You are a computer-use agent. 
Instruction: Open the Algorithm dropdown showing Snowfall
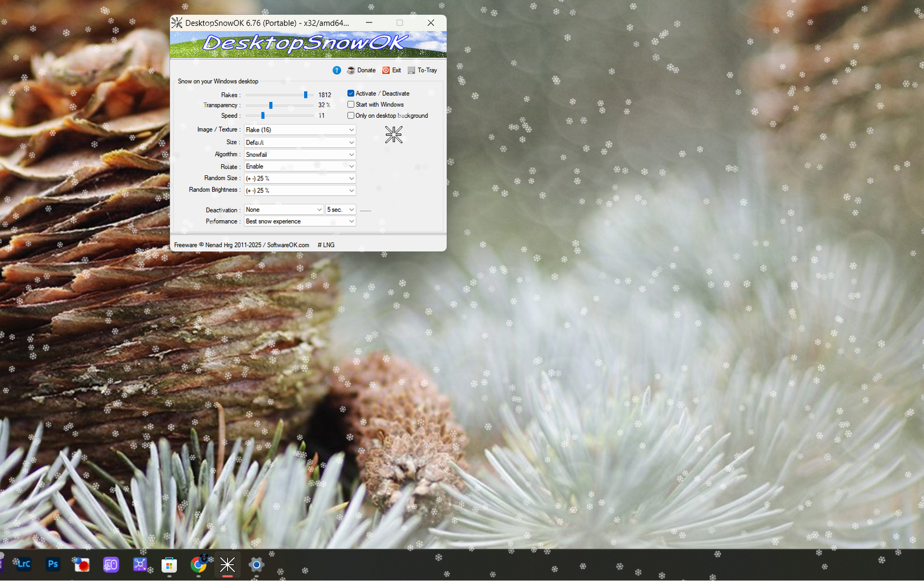[300, 155]
